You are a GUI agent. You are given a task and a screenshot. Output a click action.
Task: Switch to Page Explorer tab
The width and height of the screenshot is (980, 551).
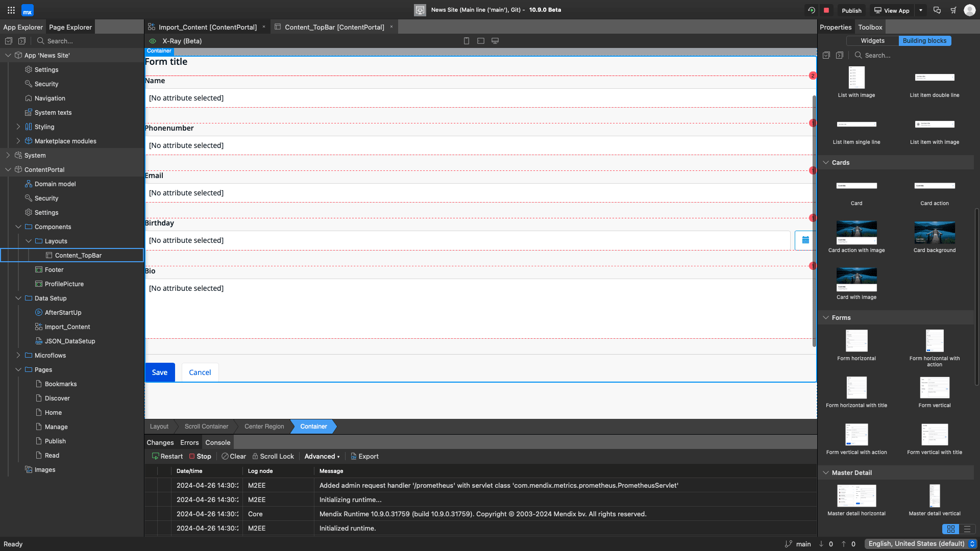(x=70, y=27)
